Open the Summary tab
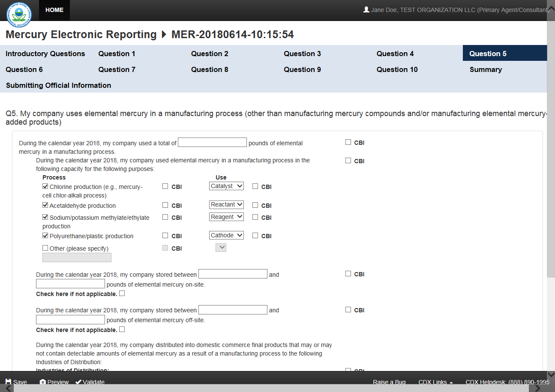Viewport: 555px width, 392px height. [486, 69]
